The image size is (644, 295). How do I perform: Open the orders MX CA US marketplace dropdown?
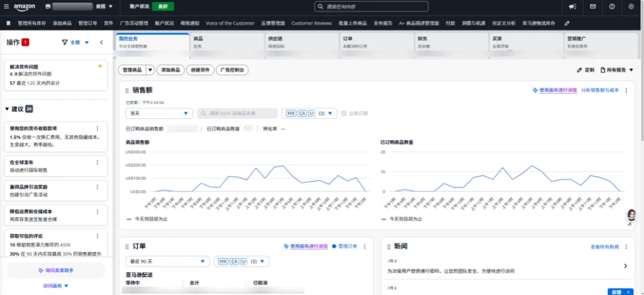click(241, 261)
